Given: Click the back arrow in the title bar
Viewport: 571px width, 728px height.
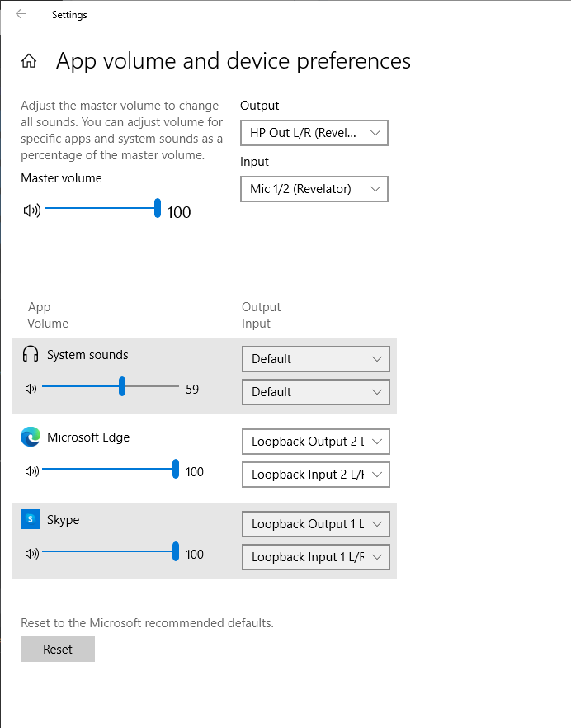Looking at the screenshot, I should click(19, 14).
